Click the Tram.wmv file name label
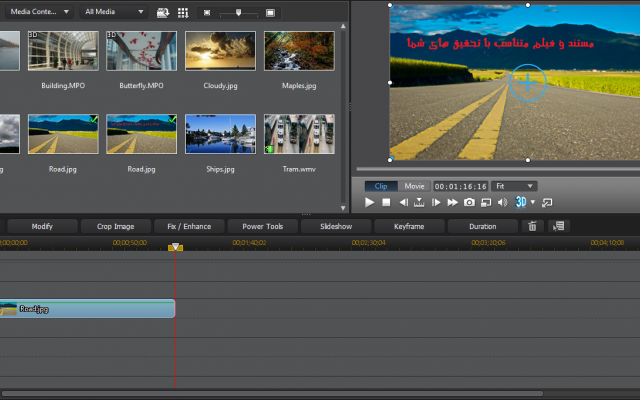Viewport: 640px width, 400px height. click(x=299, y=169)
